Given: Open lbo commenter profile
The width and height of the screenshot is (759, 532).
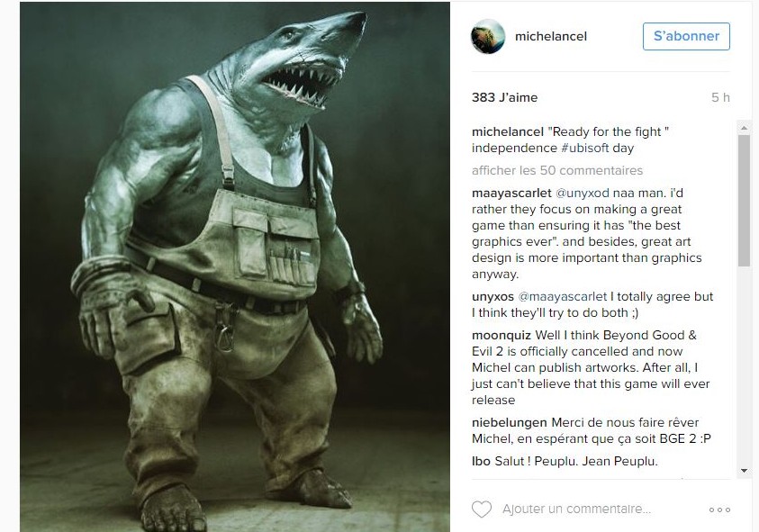Looking at the screenshot, I should (481, 461).
